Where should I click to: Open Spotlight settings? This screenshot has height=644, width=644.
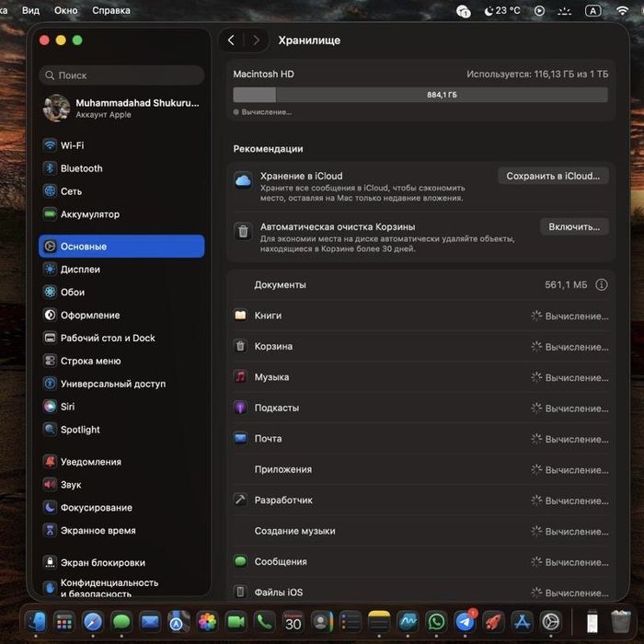coord(121,430)
